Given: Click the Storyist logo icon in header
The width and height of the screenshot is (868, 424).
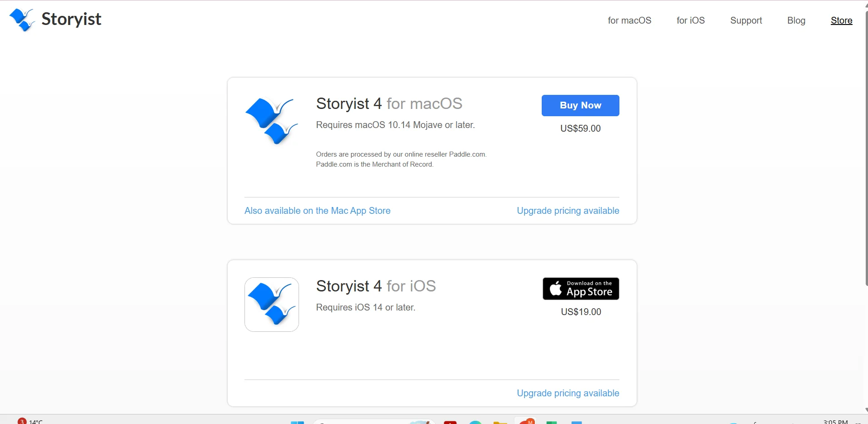Looking at the screenshot, I should tap(21, 20).
